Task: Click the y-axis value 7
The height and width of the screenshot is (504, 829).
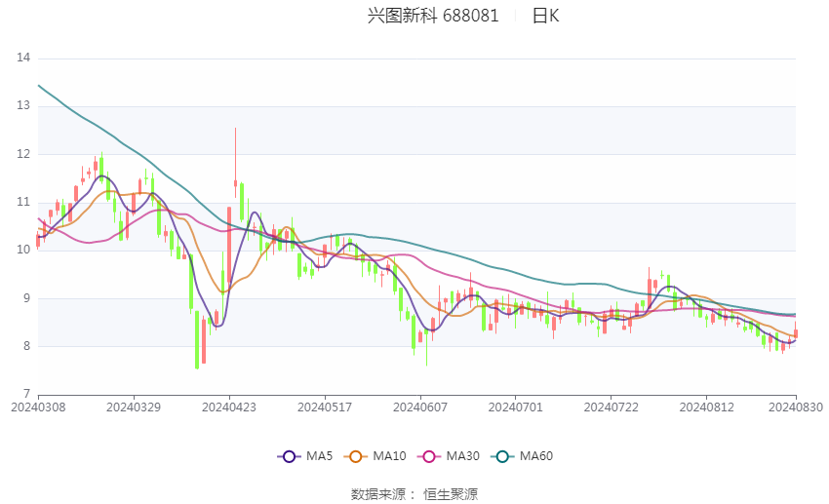Action: point(26,394)
